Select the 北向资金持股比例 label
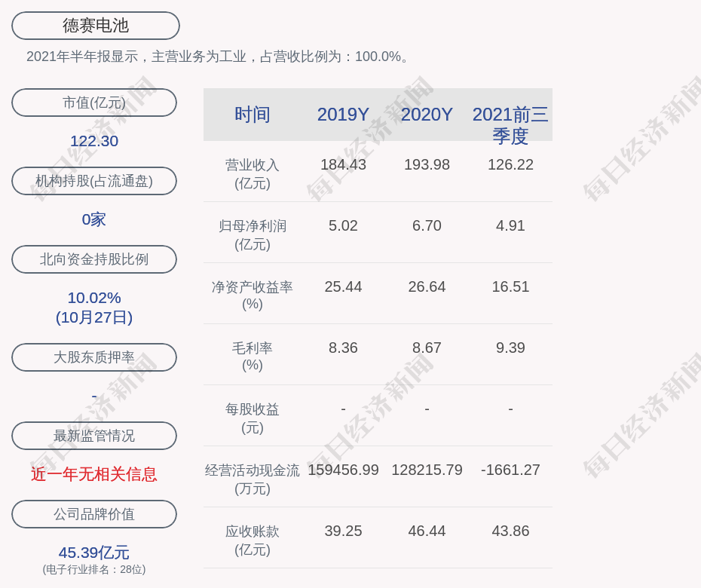Image resolution: width=701 pixels, height=588 pixels. (94, 259)
